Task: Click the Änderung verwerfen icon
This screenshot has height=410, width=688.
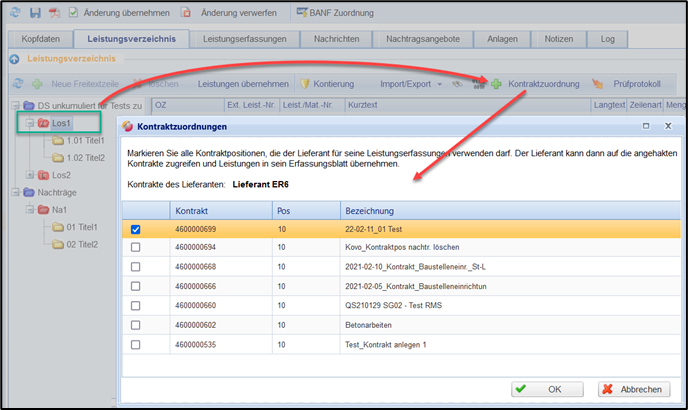Action: click(x=187, y=13)
